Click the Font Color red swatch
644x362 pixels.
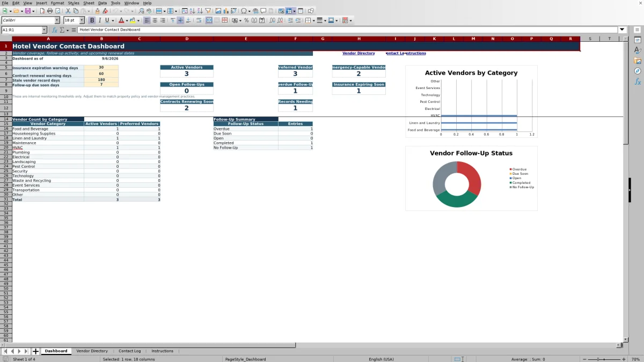tap(121, 20)
